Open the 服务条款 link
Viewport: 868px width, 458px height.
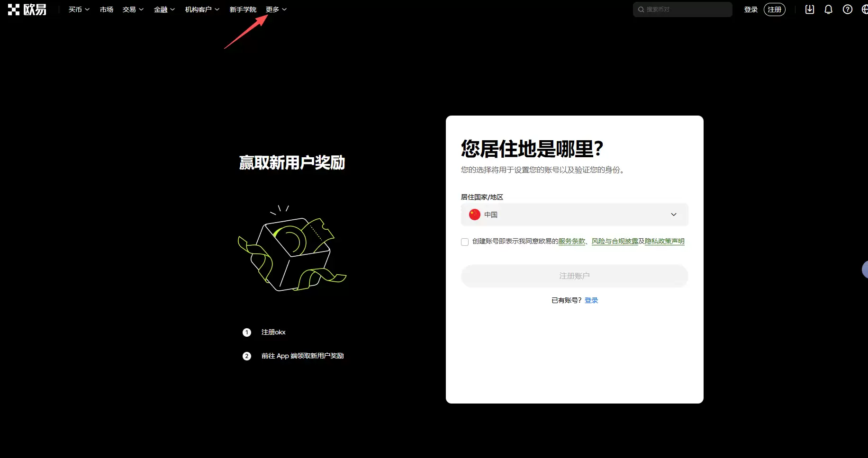point(571,241)
